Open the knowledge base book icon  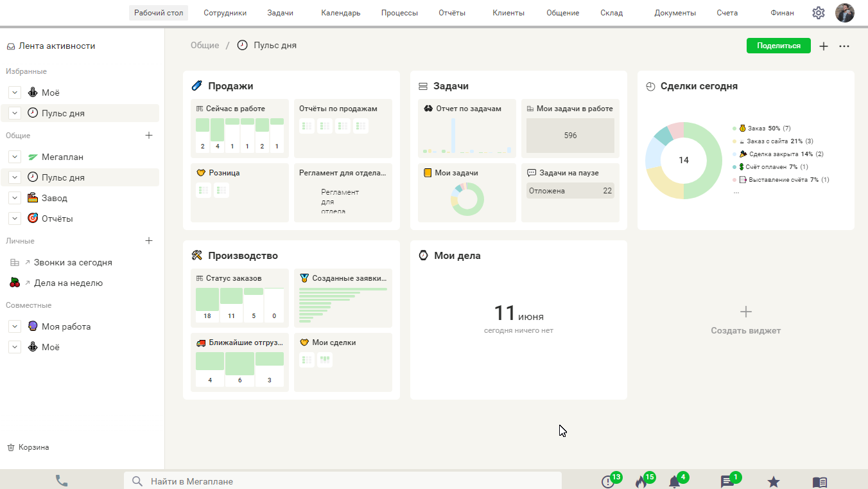pos(819,481)
